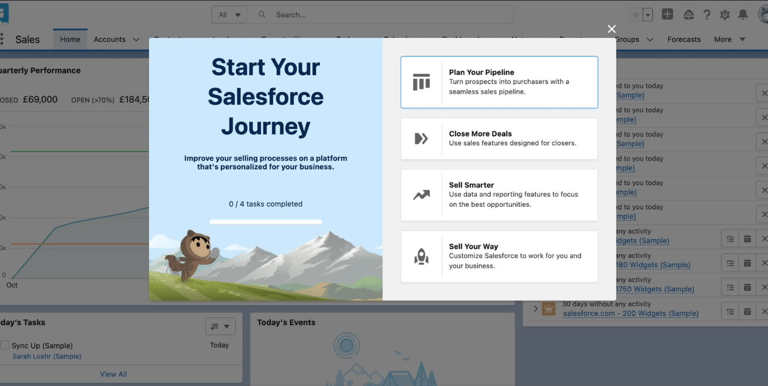Click the favorites star icon
This screenshot has height=386, width=768.
point(636,15)
